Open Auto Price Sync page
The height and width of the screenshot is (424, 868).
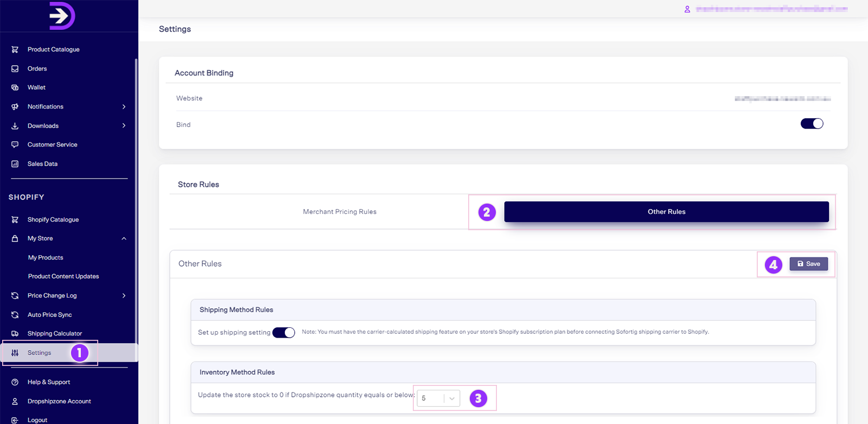point(50,315)
